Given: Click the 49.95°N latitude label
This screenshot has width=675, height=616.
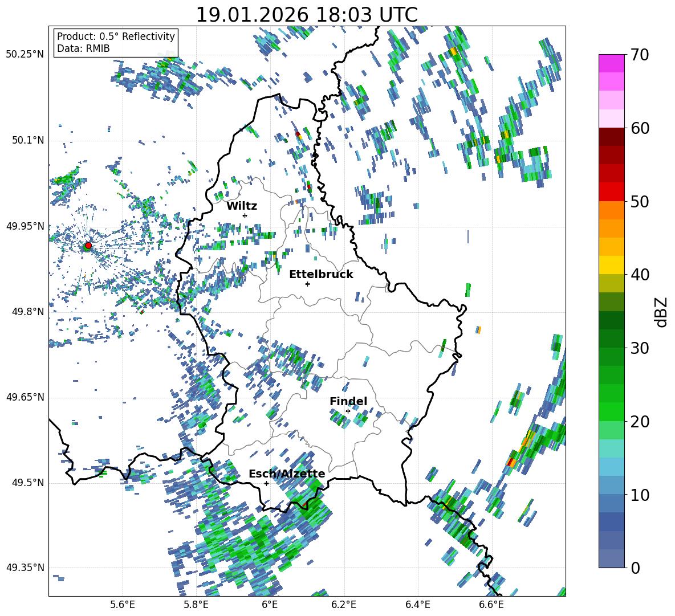Looking at the screenshot, I should coord(25,226).
